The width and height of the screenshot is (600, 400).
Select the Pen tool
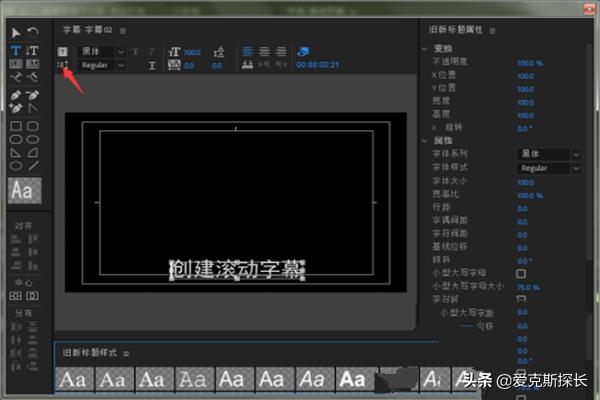coord(16,95)
